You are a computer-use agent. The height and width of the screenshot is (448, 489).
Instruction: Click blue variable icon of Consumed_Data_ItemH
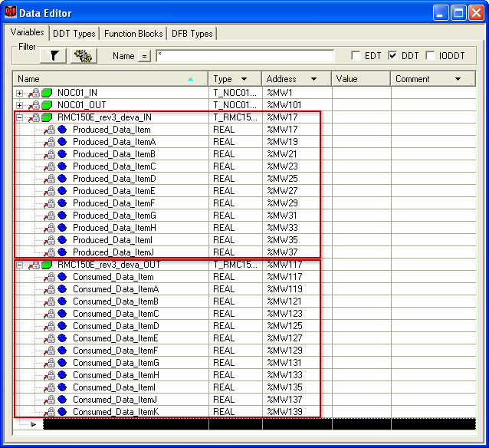[62, 375]
